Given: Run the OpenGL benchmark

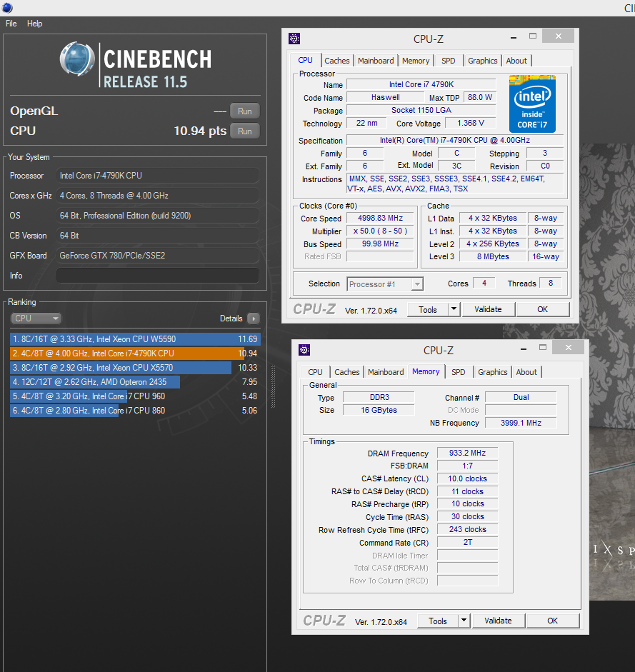Looking at the screenshot, I should point(245,111).
